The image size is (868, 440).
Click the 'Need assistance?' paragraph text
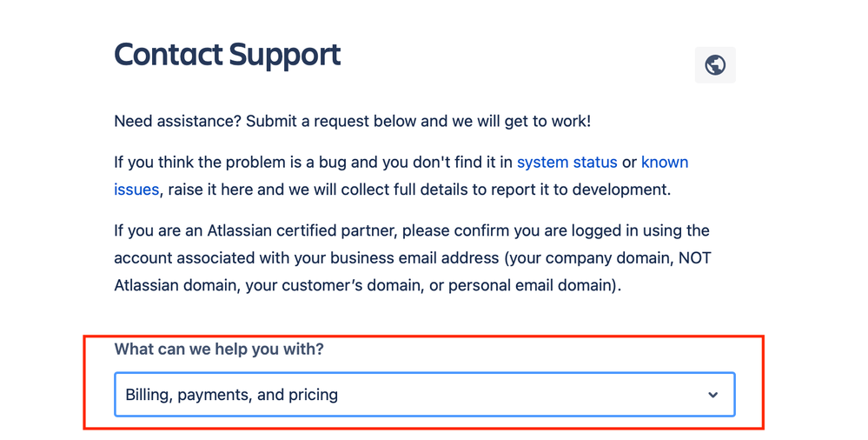click(353, 121)
